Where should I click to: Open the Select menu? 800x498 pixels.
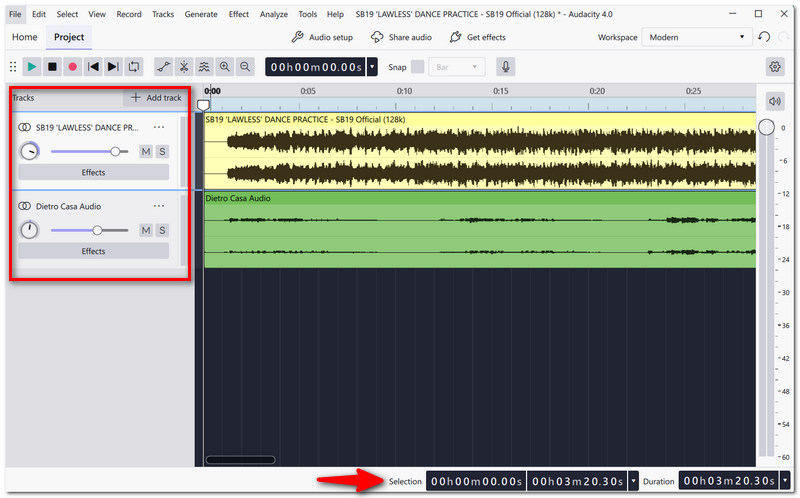click(x=67, y=14)
